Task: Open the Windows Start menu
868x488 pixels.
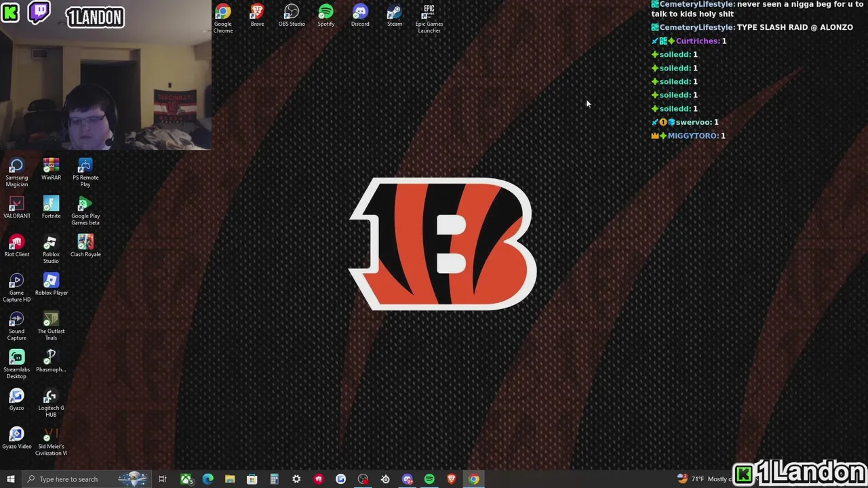Action: (11, 479)
